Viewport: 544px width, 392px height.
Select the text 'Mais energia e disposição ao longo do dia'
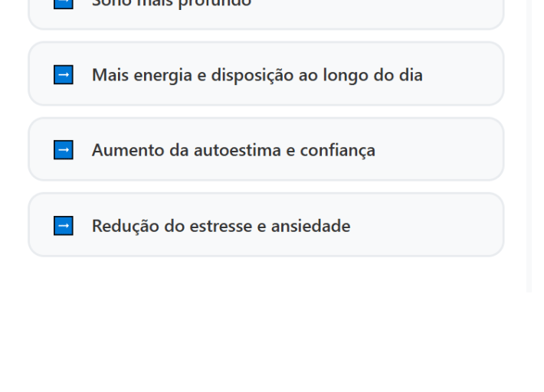257,75
